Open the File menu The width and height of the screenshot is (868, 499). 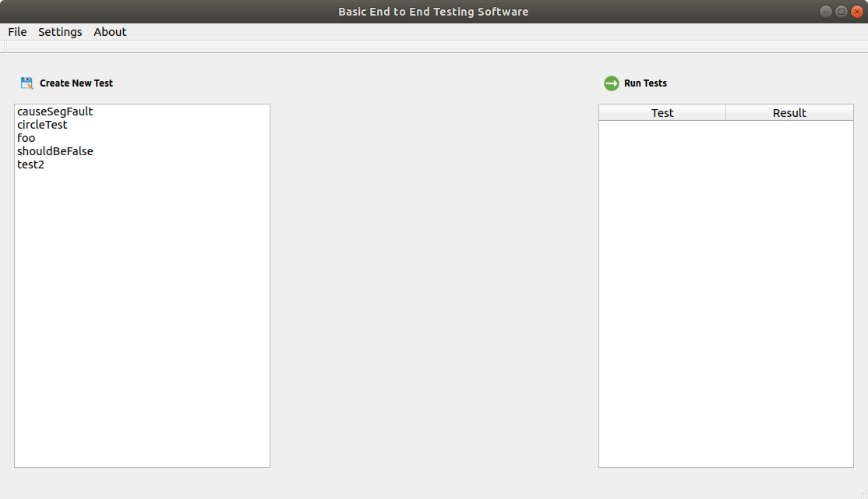tap(17, 32)
